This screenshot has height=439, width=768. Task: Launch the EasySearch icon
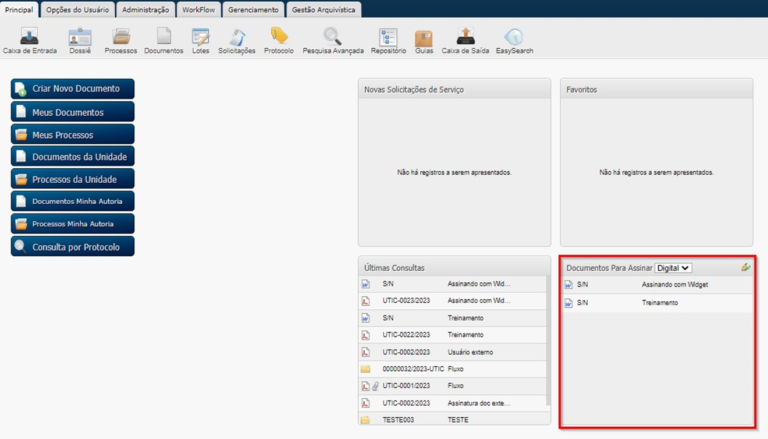(x=514, y=37)
